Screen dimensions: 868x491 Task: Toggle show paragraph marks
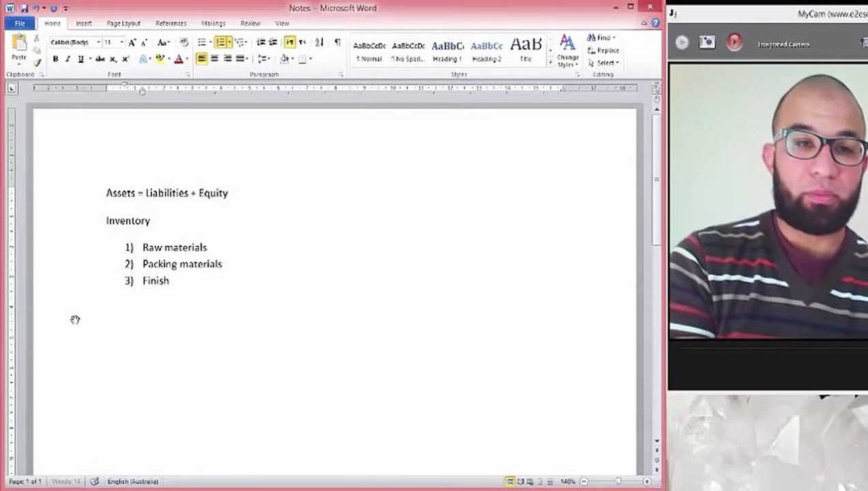(337, 42)
